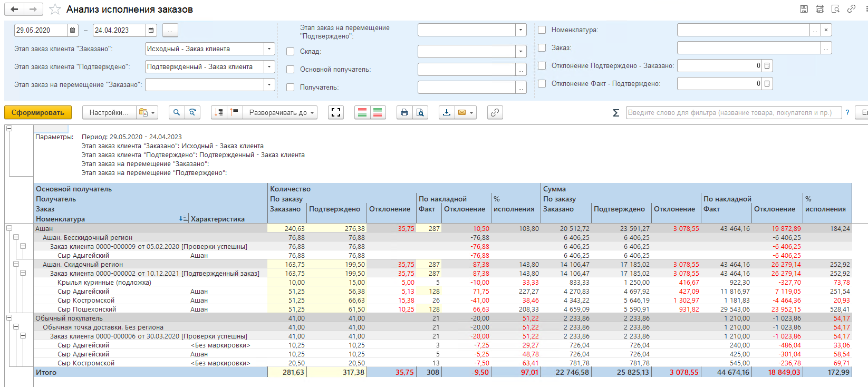This screenshot has height=387, width=868.
Task: Click the print icon in report toolbar
Action: click(x=404, y=112)
